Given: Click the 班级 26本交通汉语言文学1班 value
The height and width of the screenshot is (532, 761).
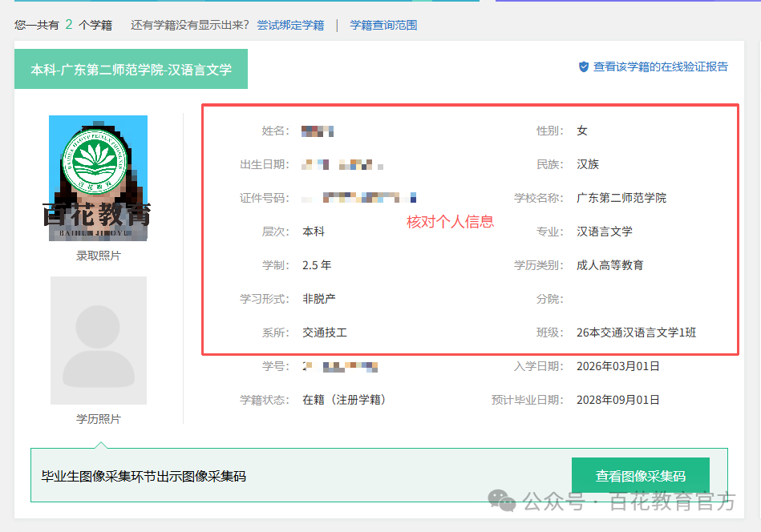Looking at the screenshot, I should (636, 332).
